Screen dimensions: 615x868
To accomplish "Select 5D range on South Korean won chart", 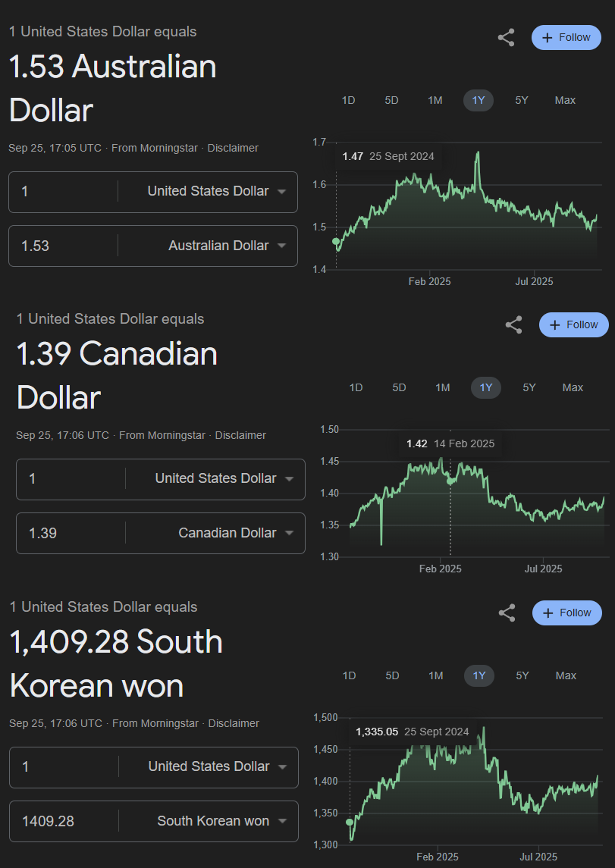I will (392, 675).
